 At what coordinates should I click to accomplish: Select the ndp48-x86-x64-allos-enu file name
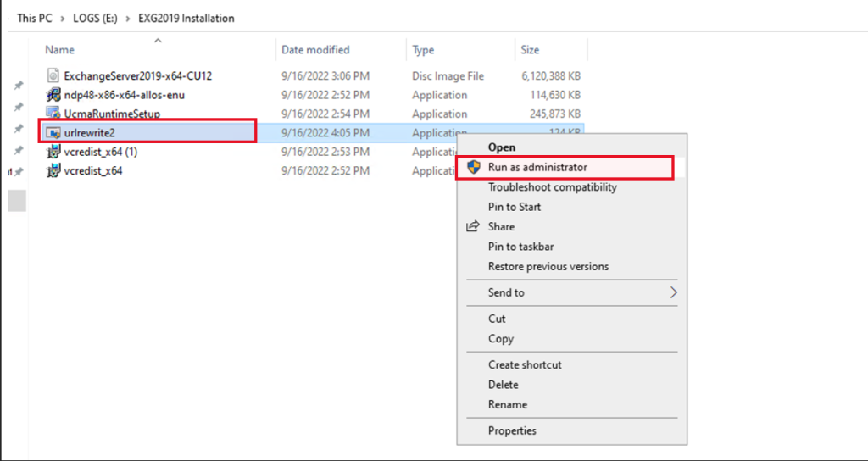(124, 95)
